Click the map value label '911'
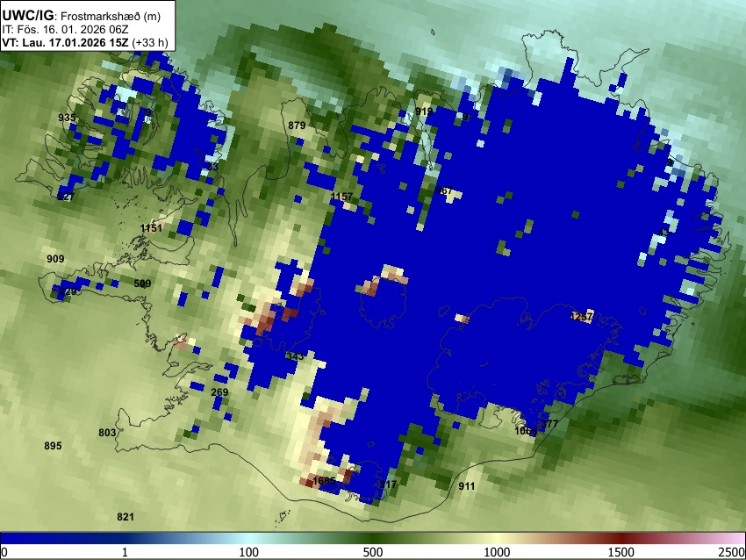746x560 pixels. [x=467, y=485]
